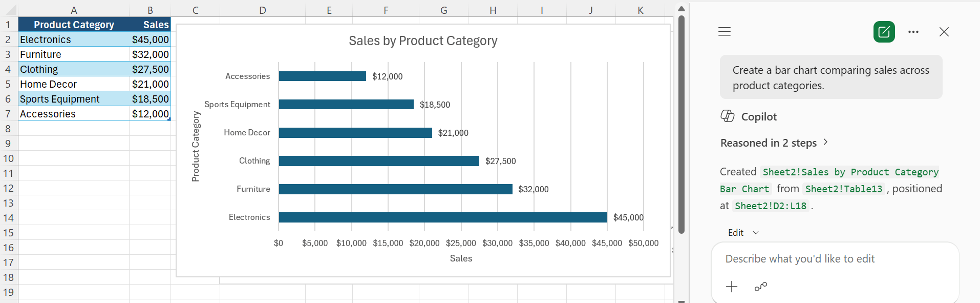This screenshot has width=980, height=303.
Task: Select the Product Category header cell
Action: pos(74,25)
